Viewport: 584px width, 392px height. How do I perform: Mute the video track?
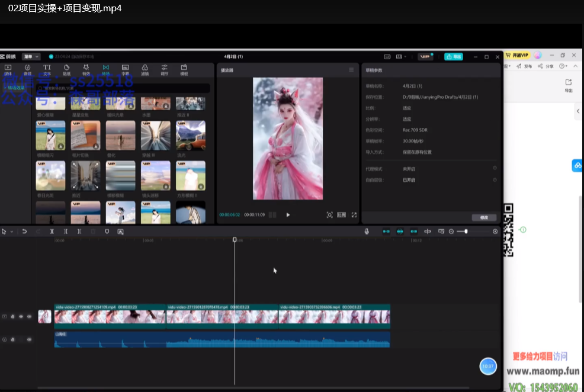29,316
